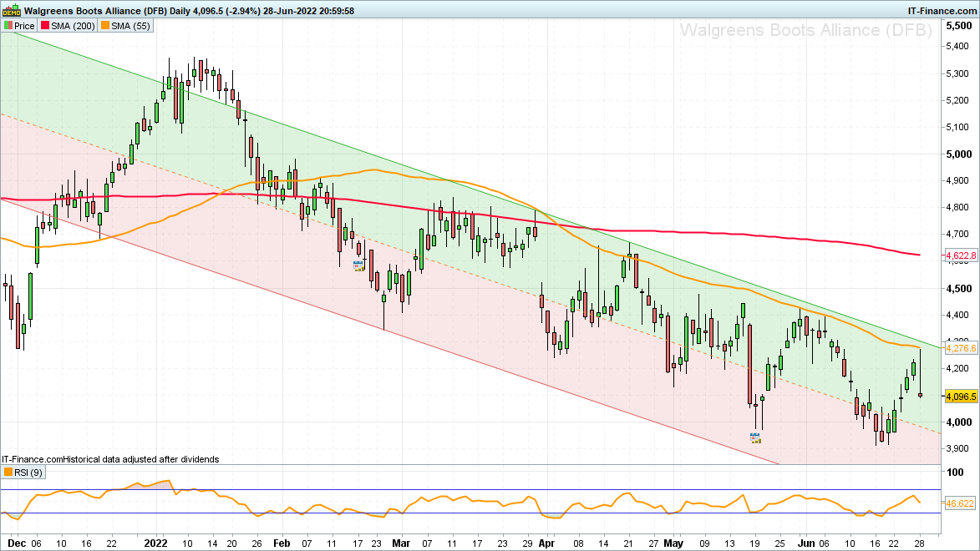Select the SMA (200) legend label
This screenshot has width=980, height=551.
pos(74,26)
